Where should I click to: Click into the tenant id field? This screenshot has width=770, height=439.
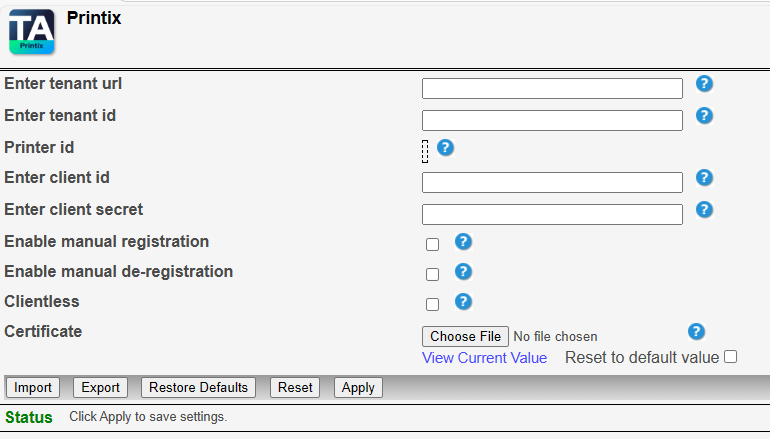click(x=552, y=120)
